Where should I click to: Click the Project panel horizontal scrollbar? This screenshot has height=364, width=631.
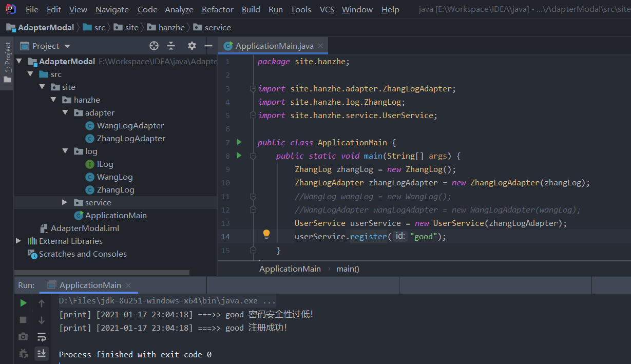[x=102, y=273]
